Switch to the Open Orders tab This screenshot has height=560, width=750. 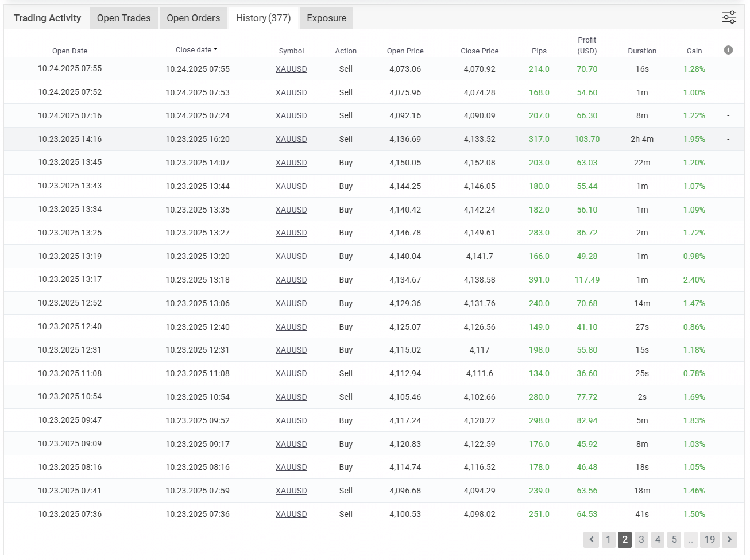click(x=193, y=18)
